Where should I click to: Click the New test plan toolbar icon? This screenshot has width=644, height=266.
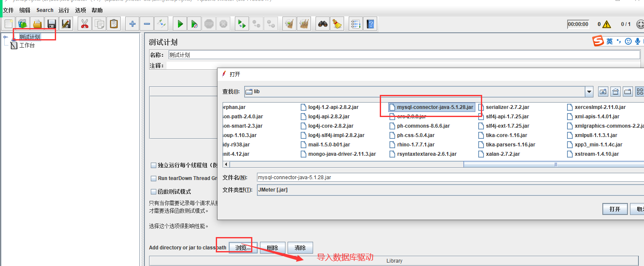pos(8,24)
